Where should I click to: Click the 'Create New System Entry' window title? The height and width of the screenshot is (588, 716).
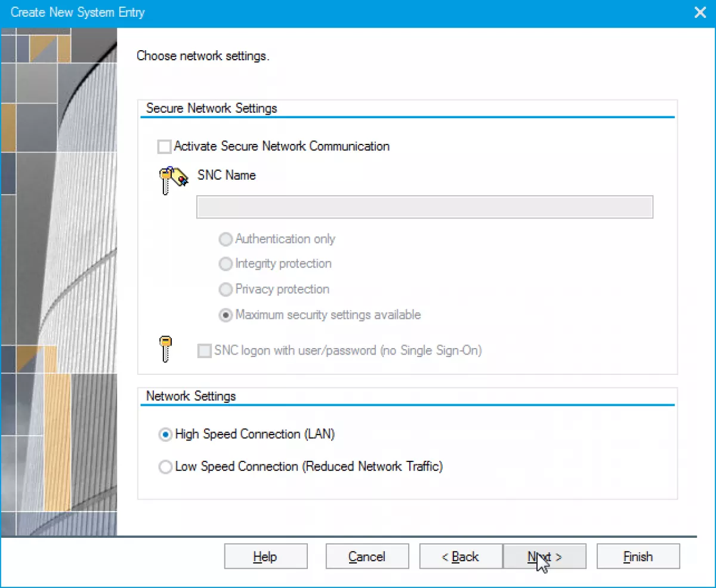(x=78, y=13)
